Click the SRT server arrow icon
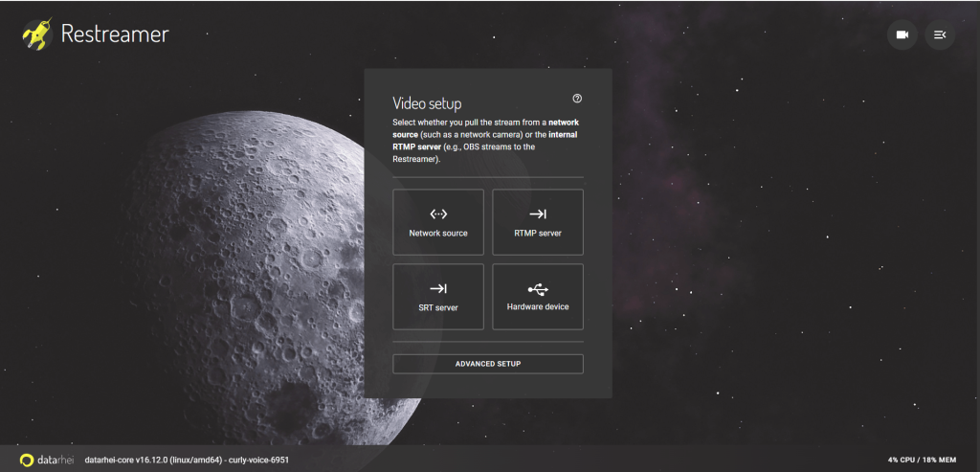The image size is (980, 472). pyautogui.click(x=438, y=288)
